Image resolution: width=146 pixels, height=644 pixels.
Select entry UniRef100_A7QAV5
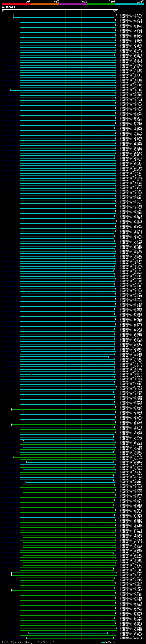point(131,241)
